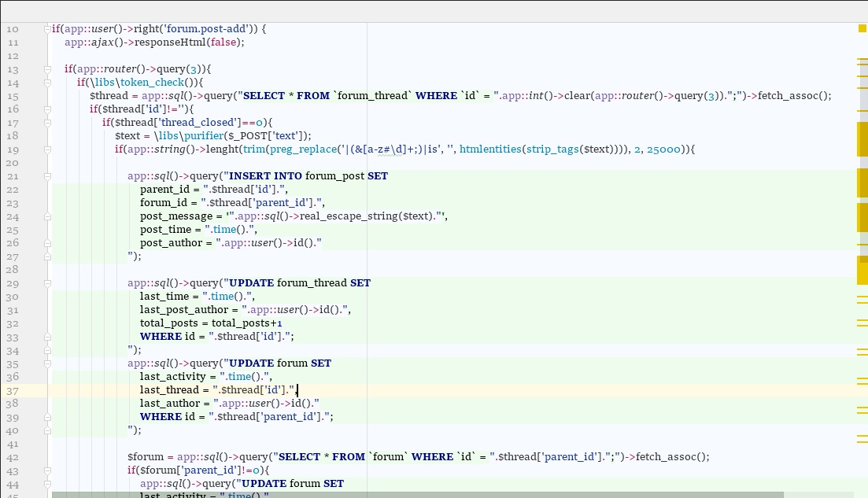The width and height of the screenshot is (868, 498).
Task: Collapse the code block starting at line 10
Action: (47, 29)
